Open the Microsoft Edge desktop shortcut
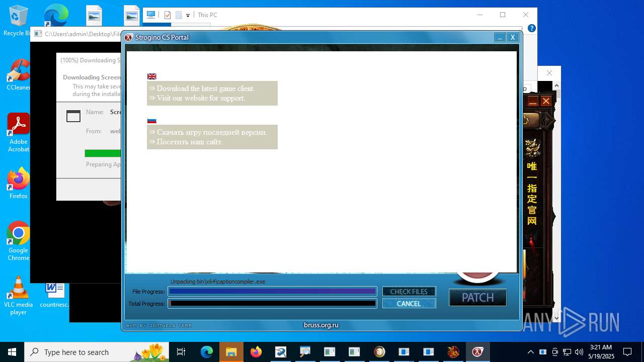 pos(56,16)
